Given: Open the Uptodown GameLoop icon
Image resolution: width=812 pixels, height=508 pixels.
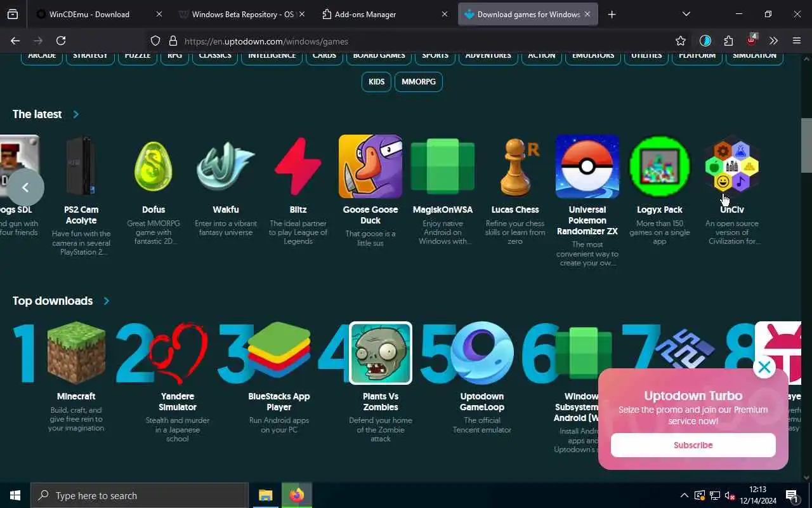Looking at the screenshot, I should (x=482, y=353).
